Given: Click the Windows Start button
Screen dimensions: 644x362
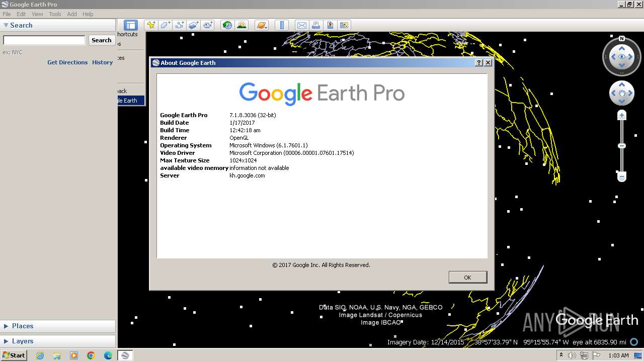Looking at the screenshot, I should pyautogui.click(x=14, y=355).
